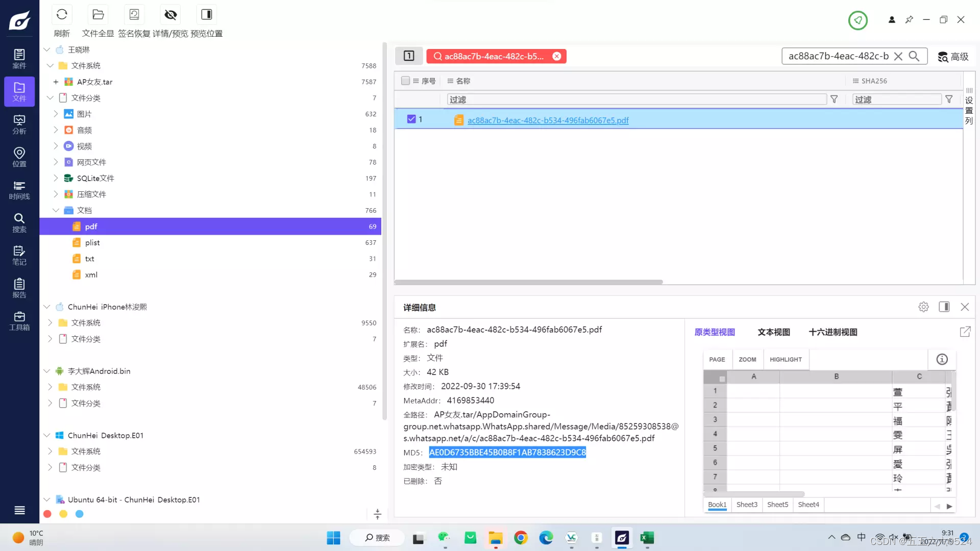Switch to Sheet3 tab in preview
Image resolution: width=980 pixels, height=551 pixels.
pyautogui.click(x=747, y=505)
